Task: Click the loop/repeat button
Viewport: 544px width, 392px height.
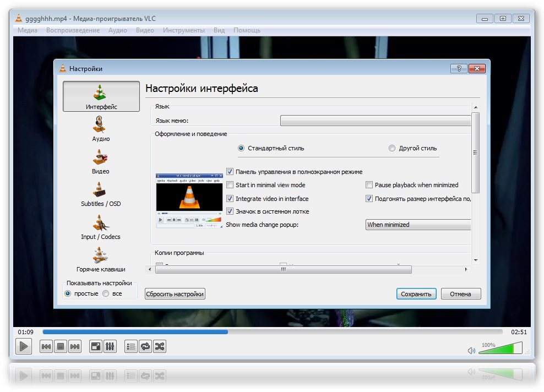Action: (x=145, y=346)
